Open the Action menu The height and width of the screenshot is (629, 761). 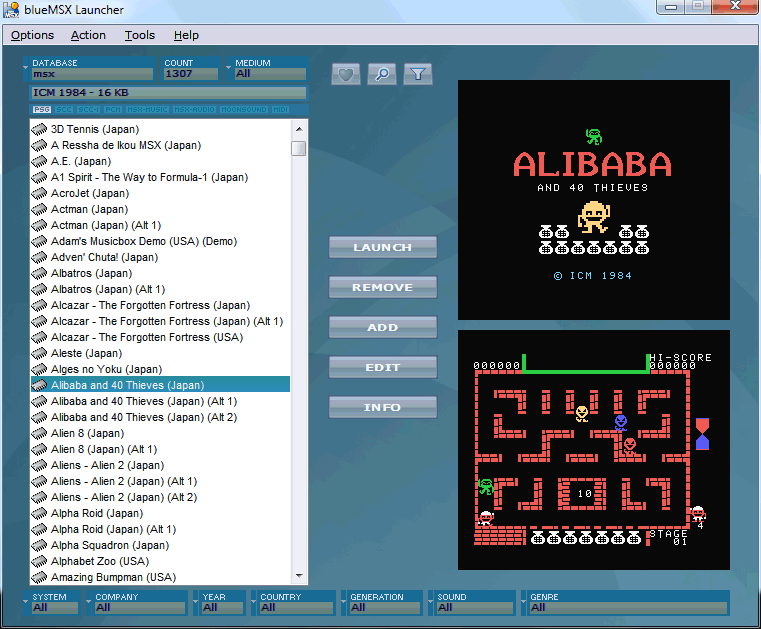tap(88, 35)
